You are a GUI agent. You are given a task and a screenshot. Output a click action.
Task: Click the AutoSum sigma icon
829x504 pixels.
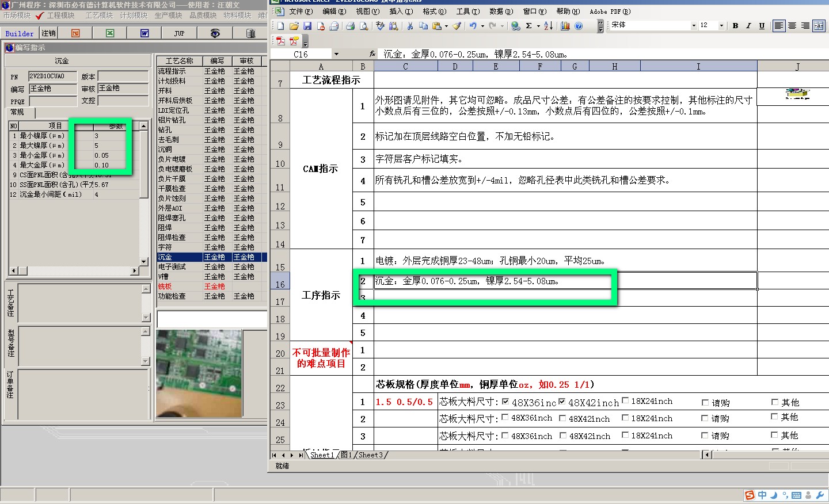(x=528, y=26)
